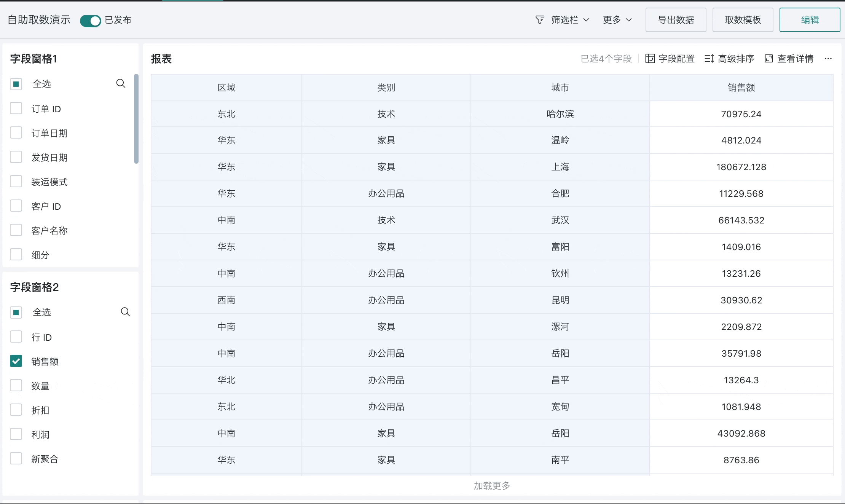Click the 区域 column header

pyautogui.click(x=226, y=88)
